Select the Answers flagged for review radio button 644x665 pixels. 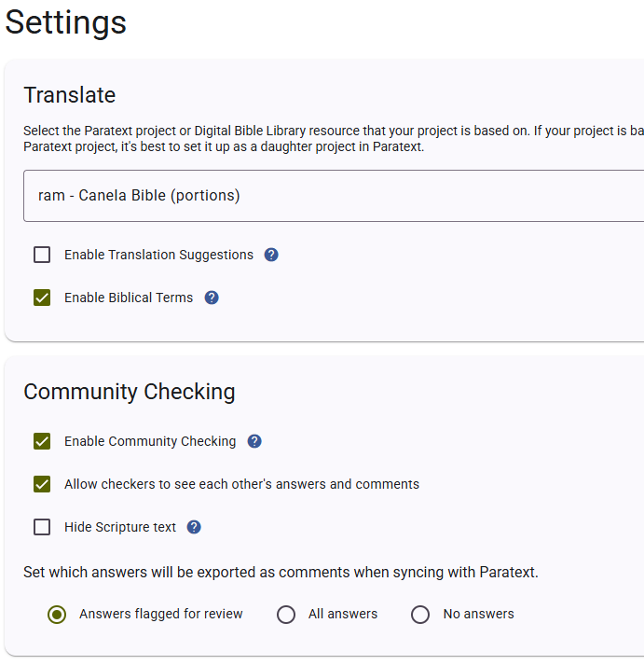(x=57, y=614)
